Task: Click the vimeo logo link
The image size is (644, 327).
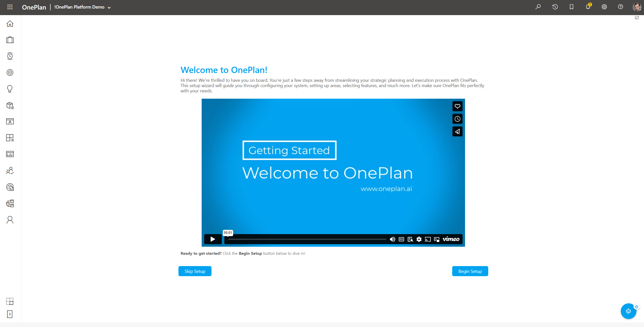Action: (451, 239)
